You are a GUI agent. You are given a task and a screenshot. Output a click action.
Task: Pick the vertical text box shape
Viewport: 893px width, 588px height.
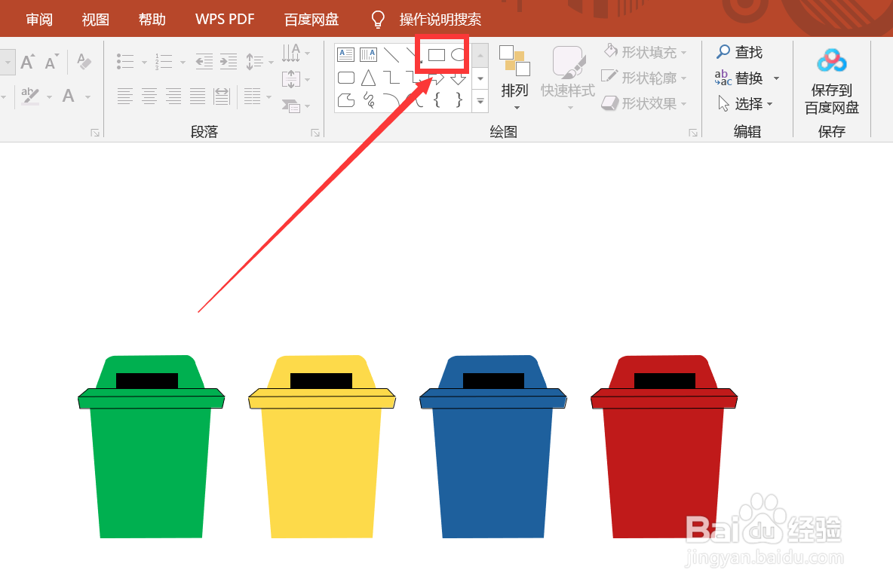tap(369, 54)
